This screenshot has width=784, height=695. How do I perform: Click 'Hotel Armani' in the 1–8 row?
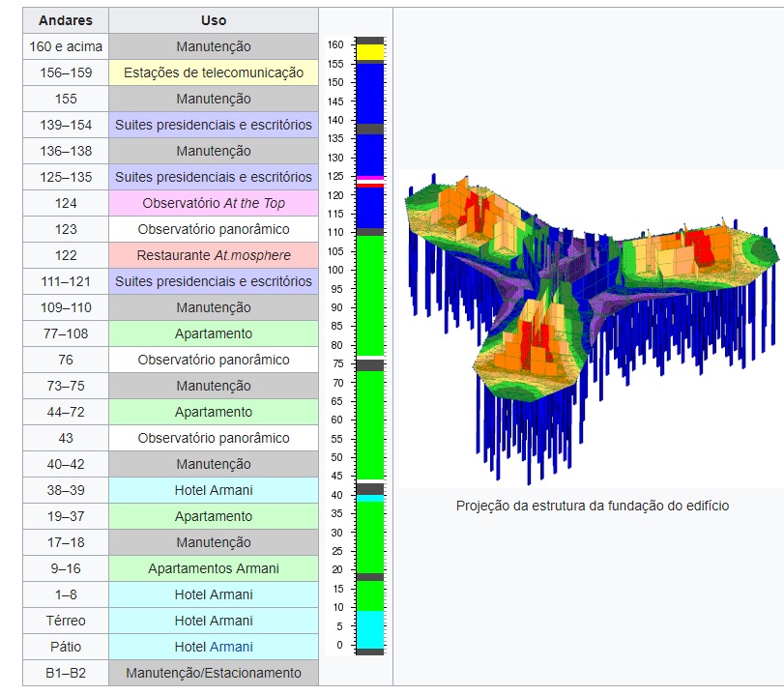[x=214, y=594]
